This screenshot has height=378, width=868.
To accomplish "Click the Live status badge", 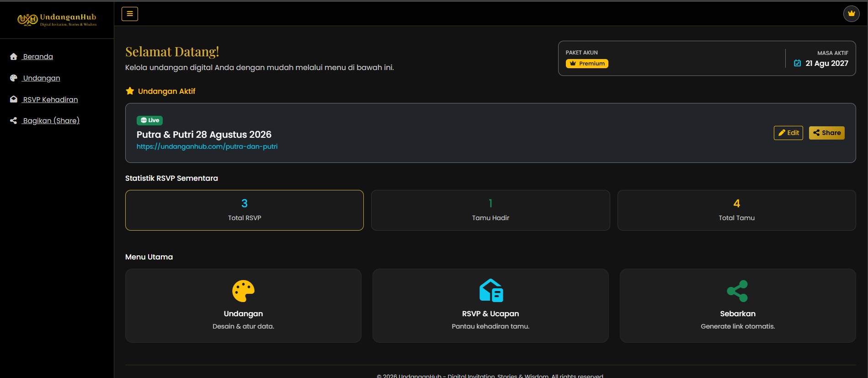I will [149, 120].
